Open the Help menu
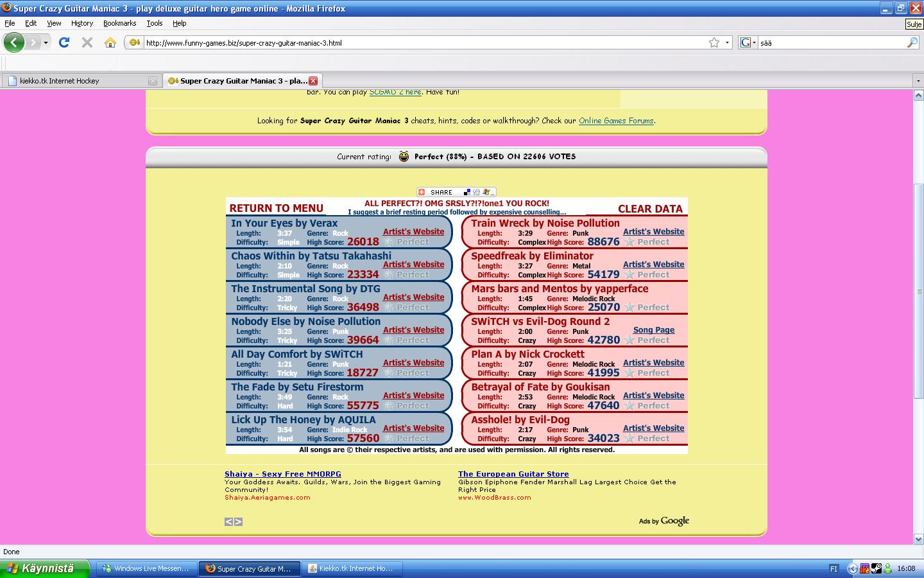 179,23
